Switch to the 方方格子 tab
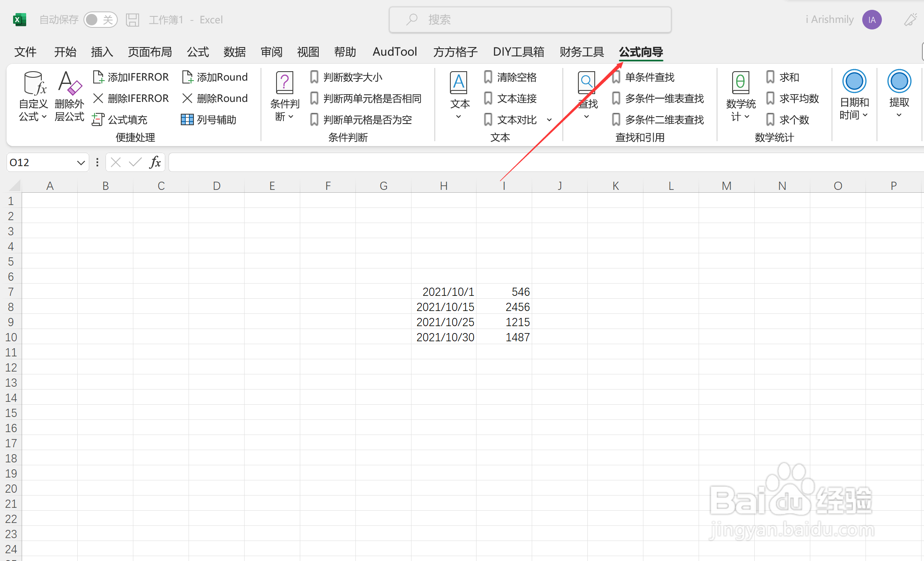The height and width of the screenshot is (561, 924). tap(455, 52)
